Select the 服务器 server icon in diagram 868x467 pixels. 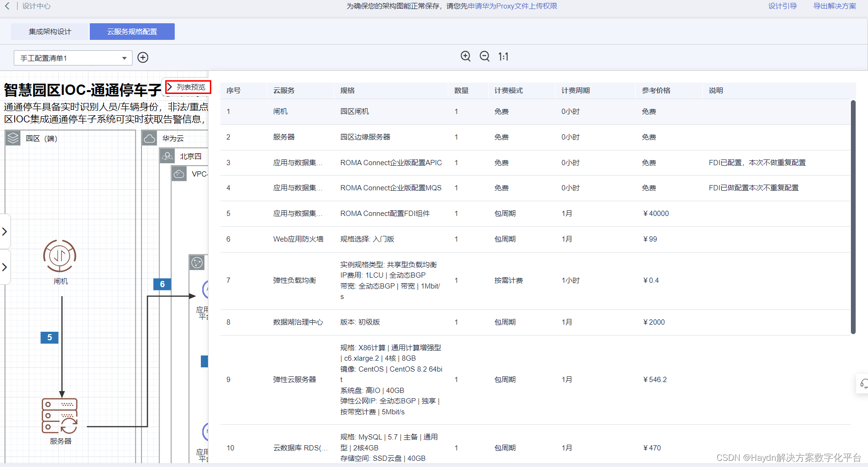click(x=60, y=416)
